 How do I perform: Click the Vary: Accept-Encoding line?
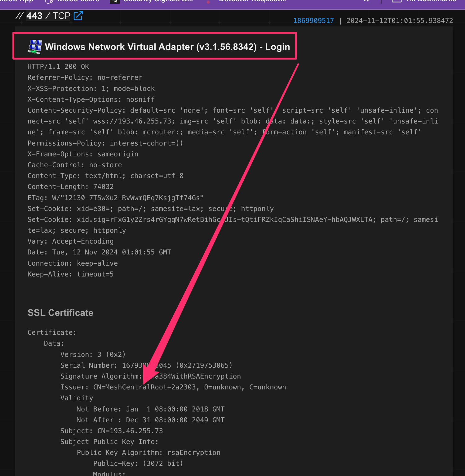coord(71,241)
